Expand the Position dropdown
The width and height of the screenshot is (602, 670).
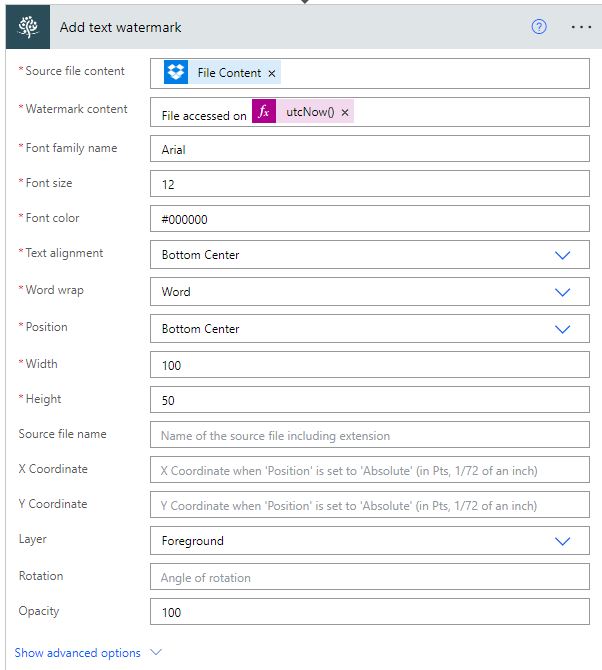click(563, 329)
